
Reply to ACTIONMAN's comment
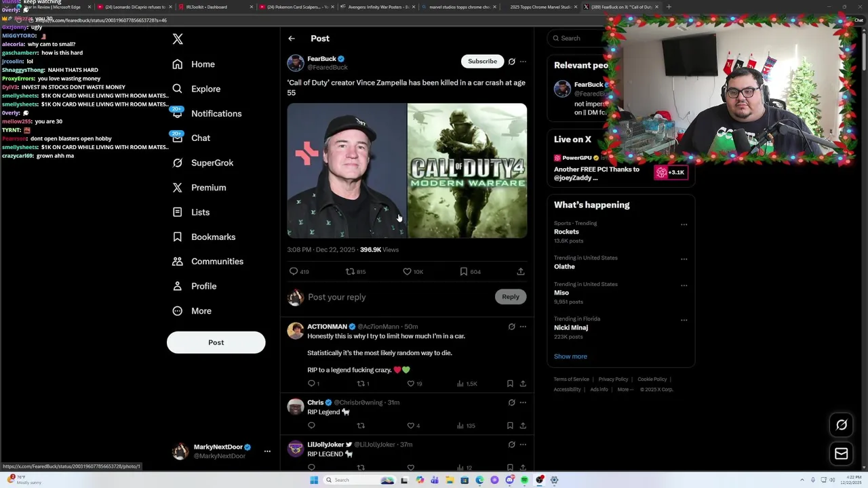[x=313, y=384]
